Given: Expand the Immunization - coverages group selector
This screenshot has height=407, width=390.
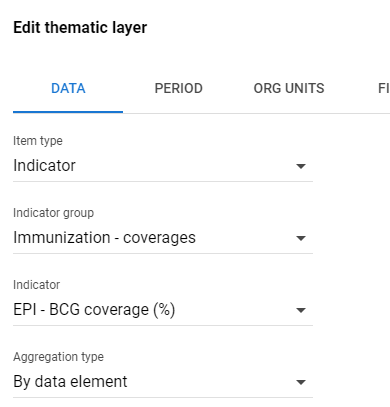Looking at the screenshot, I should click(163, 238).
